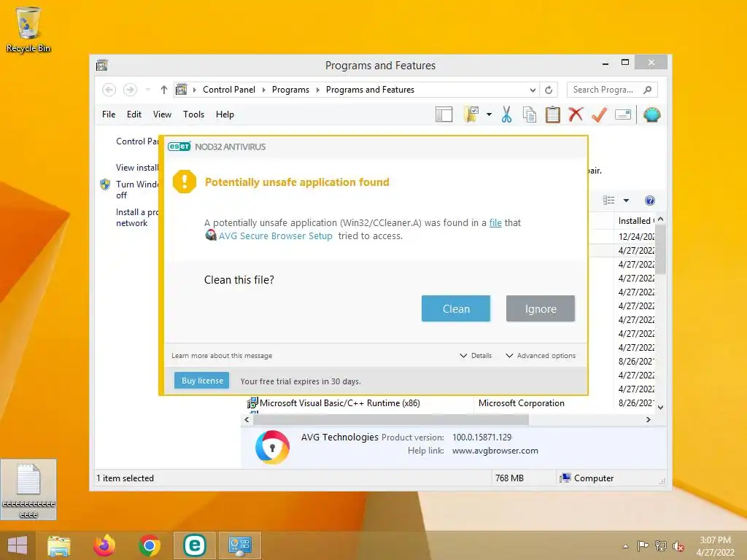Viewport: 747px width, 560px height.
Task: Click the AVG Secure Browser logo in details pane
Action: (272, 447)
